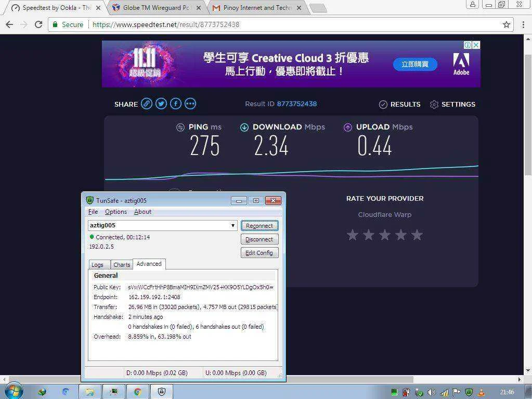Open the aztig005 config dropdown

(x=233, y=225)
